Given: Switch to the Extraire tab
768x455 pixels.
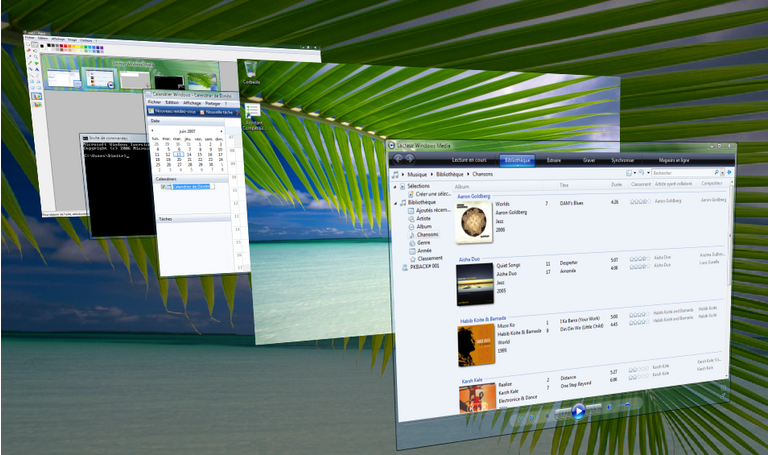Looking at the screenshot, I should coord(554,161).
